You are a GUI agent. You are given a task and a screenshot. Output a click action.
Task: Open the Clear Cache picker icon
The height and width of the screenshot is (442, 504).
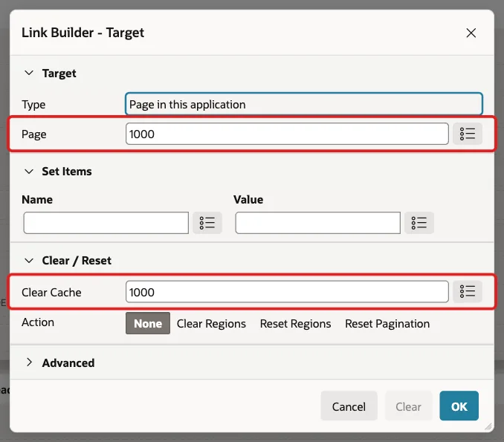(468, 291)
